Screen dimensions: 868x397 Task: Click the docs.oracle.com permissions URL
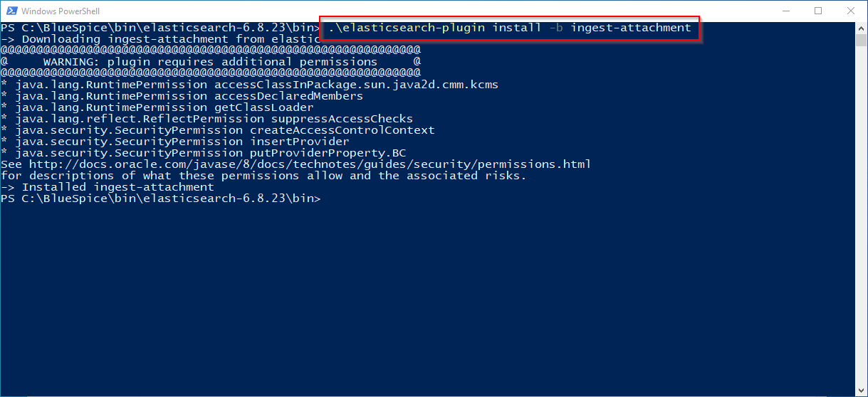point(310,164)
